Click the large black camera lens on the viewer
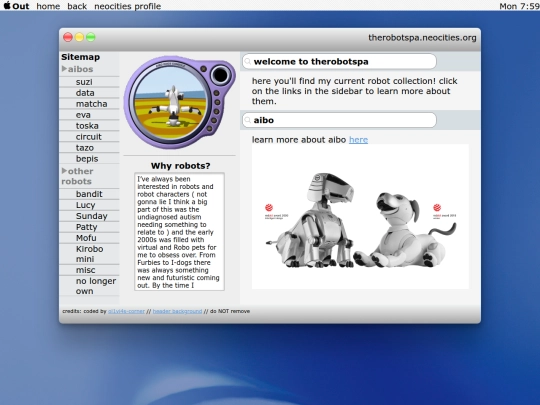The height and width of the screenshot is (405, 540). [220, 75]
